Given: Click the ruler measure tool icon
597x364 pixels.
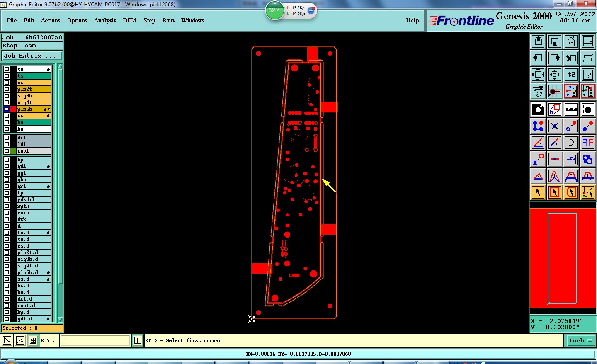Looking at the screenshot, I should tap(571, 109).
